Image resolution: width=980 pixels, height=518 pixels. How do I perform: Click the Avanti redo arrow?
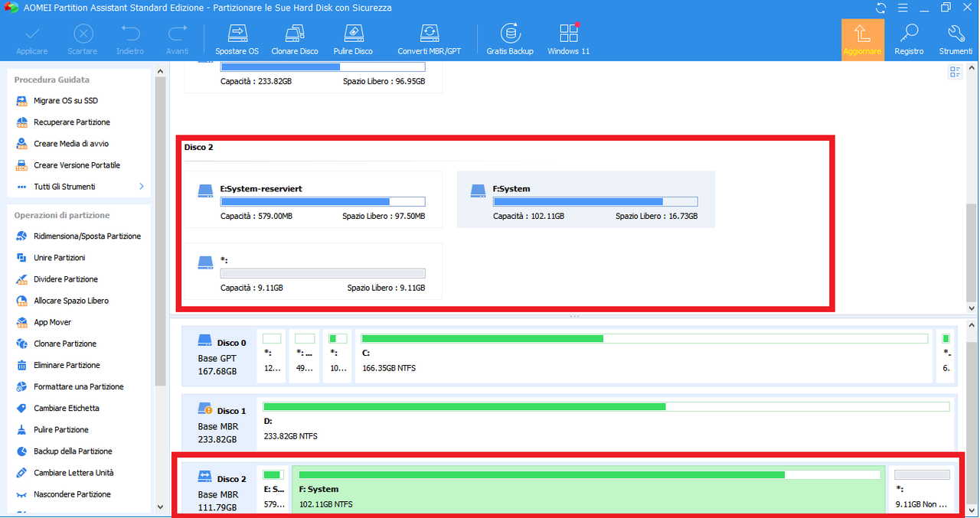click(x=178, y=34)
